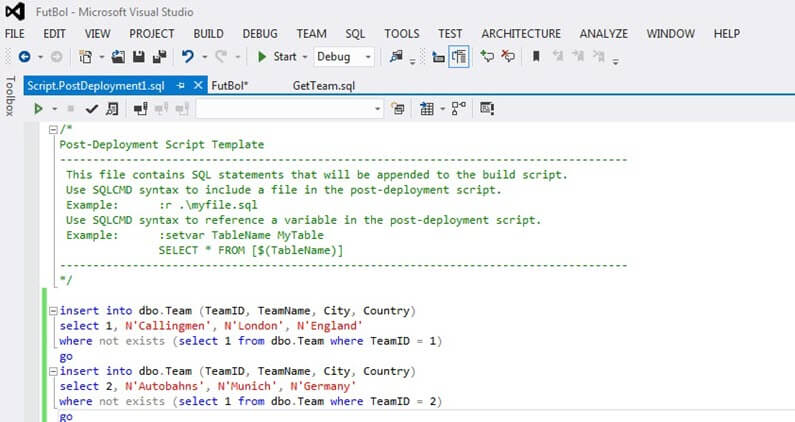795x422 pixels.
Task: Click the Parse checkmark icon in SQL toolbar
Action: click(x=91, y=108)
